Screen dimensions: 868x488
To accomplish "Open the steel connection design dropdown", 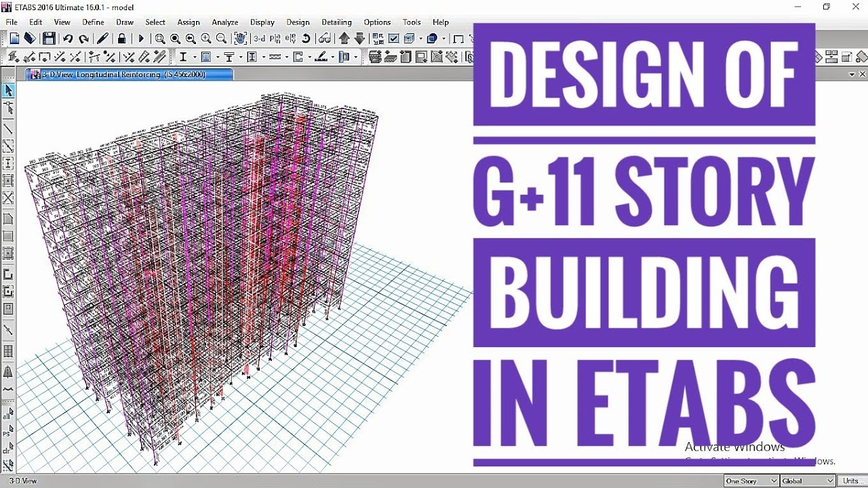I will (355, 57).
